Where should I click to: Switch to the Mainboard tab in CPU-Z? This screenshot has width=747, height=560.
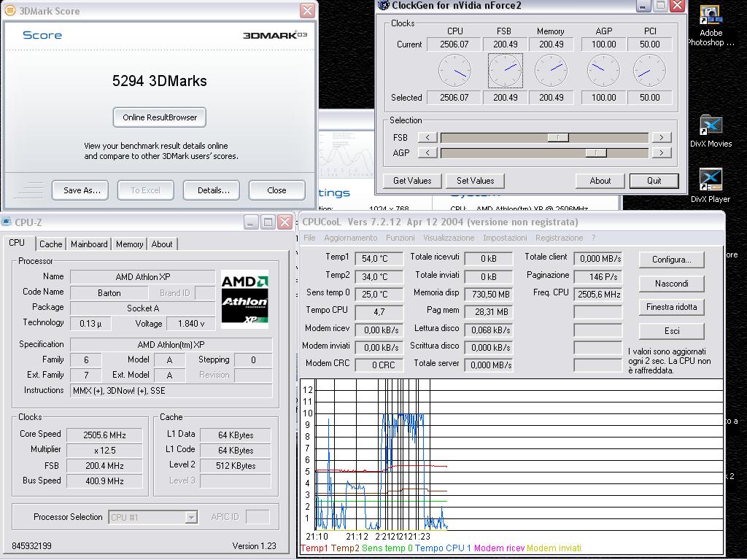[89, 244]
